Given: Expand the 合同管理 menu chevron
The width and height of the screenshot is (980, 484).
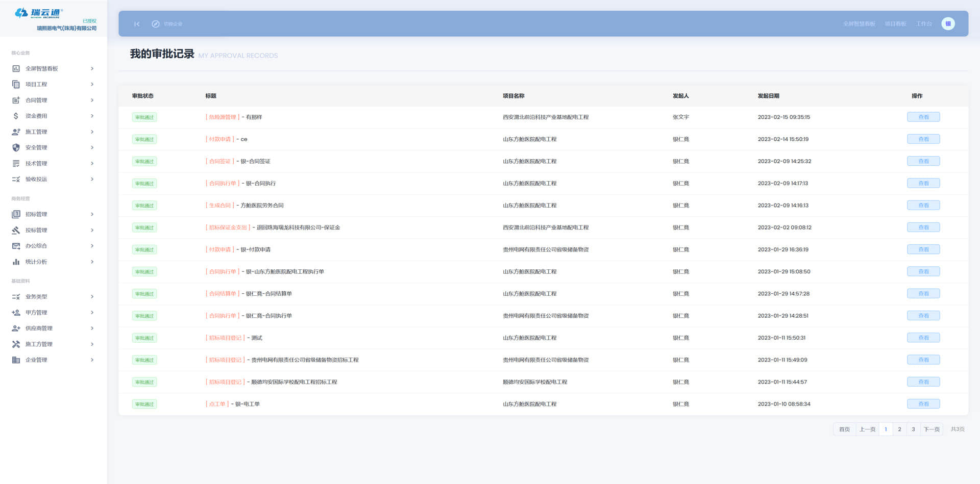Looking at the screenshot, I should (92, 100).
